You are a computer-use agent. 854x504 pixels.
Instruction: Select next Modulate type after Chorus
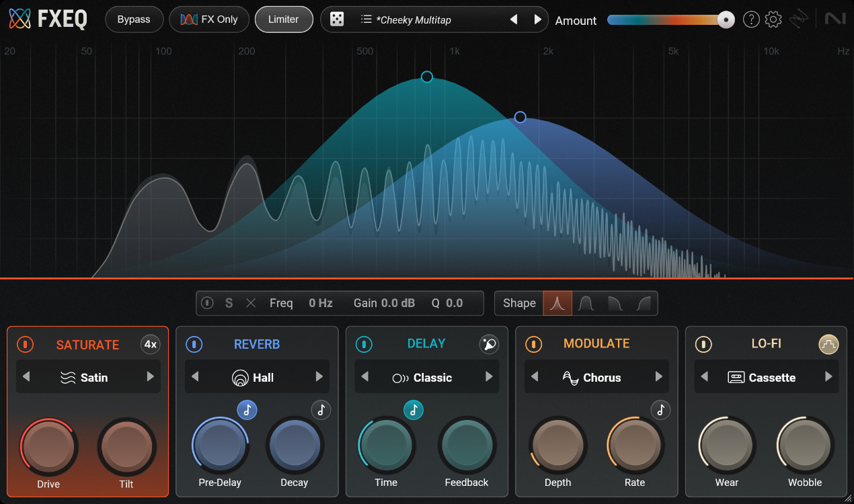pyautogui.click(x=658, y=377)
